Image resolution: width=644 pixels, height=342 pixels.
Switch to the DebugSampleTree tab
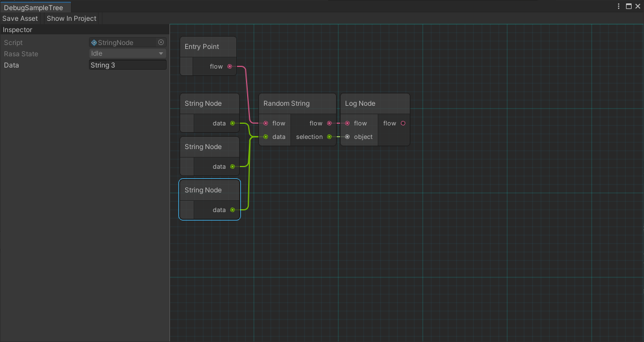point(33,7)
